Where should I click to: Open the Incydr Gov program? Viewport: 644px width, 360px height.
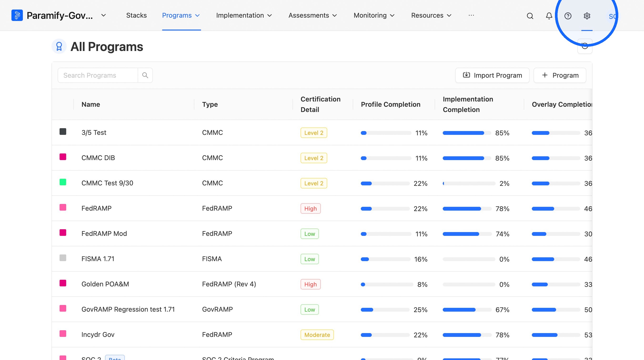(x=98, y=335)
